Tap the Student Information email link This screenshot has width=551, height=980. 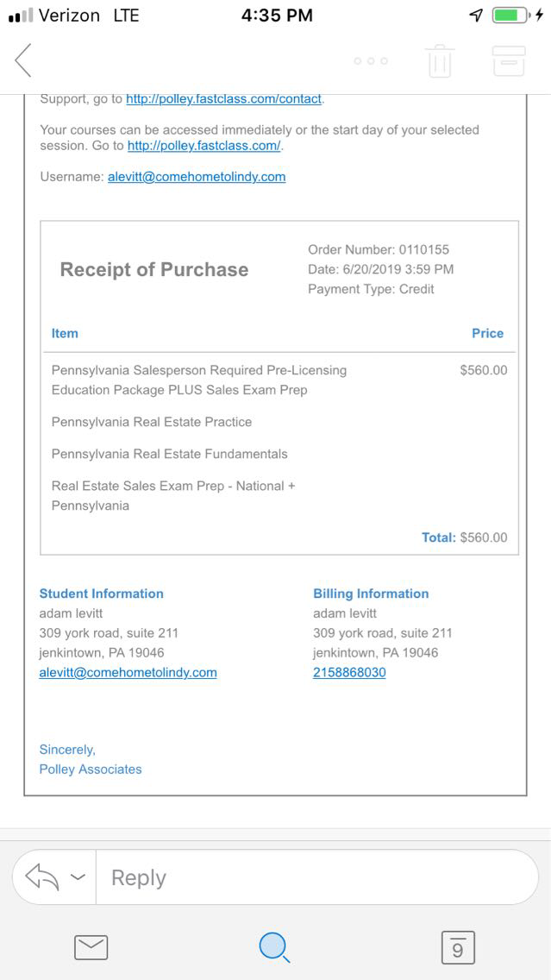pos(128,673)
